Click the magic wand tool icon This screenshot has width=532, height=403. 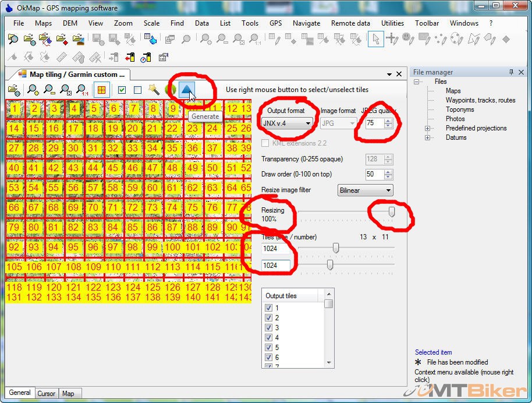154,90
